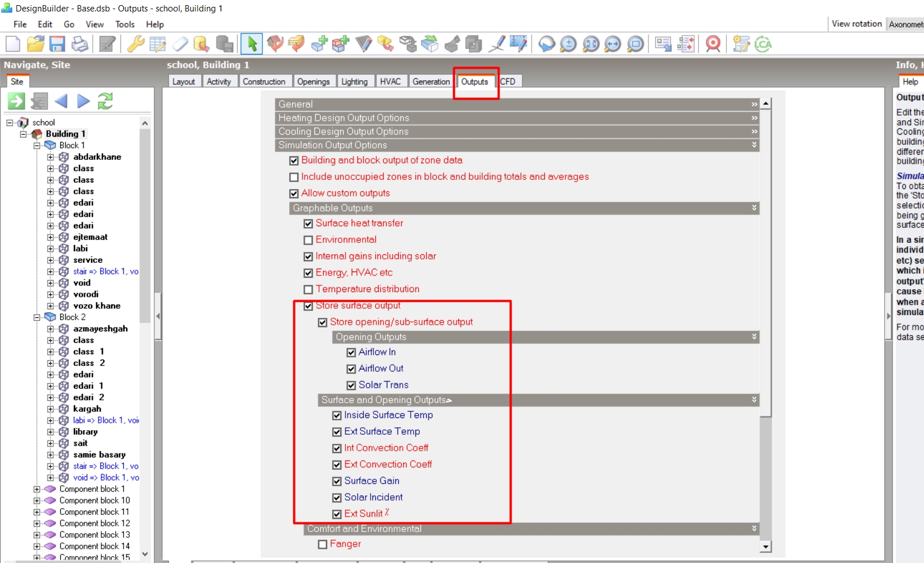Click the green refresh icon in navigator

[105, 101]
